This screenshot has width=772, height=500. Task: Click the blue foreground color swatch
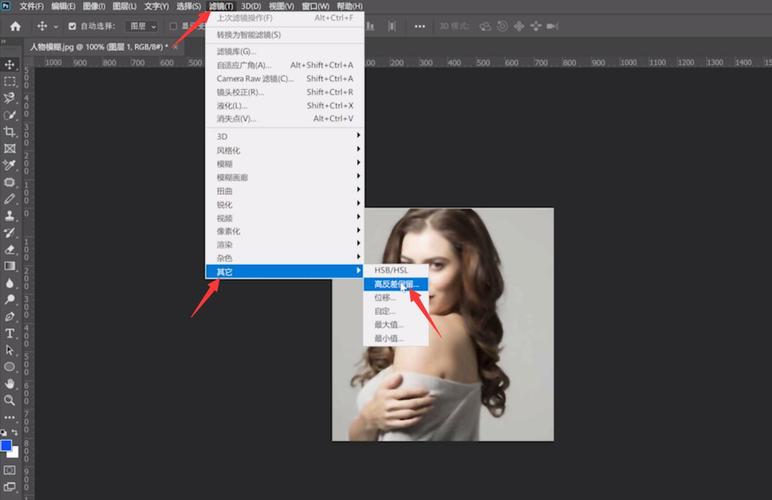pos(7,445)
